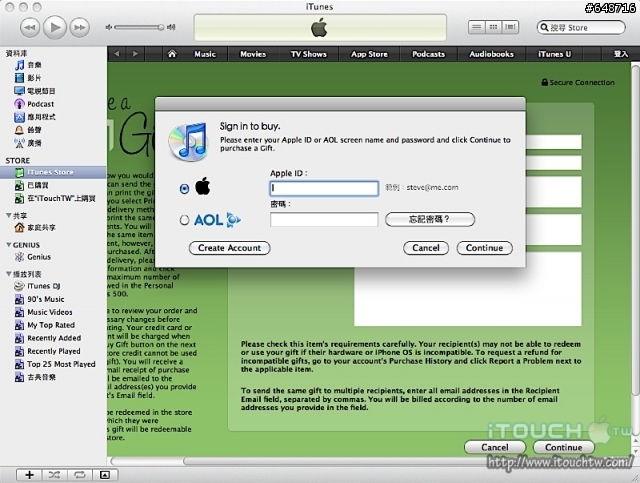Click Continue in the Sign in dialog

(484, 248)
